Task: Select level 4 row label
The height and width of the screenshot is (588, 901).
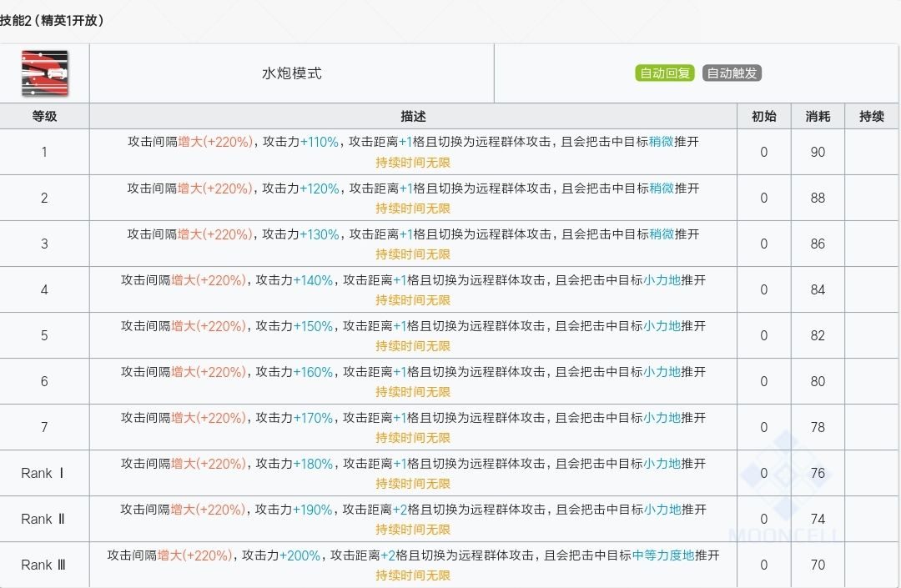Action: tap(44, 290)
